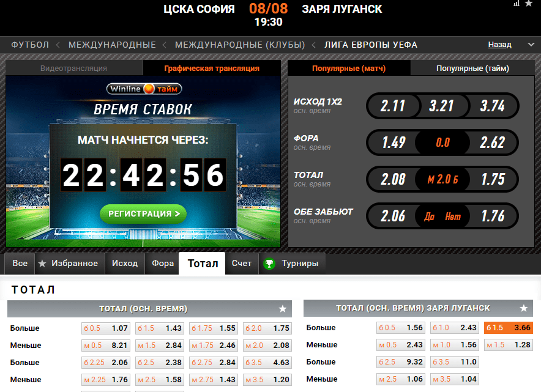Pick the 3.74 away win odds
The height and width of the screenshot is (392, 541).
[493, 106]
